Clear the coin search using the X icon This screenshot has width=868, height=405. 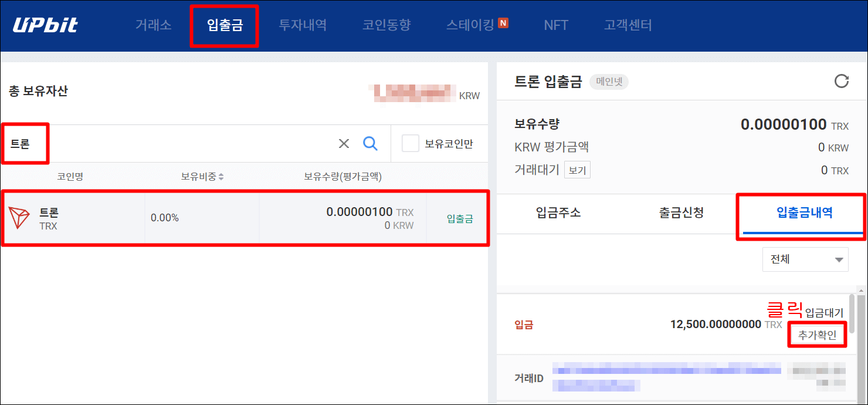click(343, 143)
